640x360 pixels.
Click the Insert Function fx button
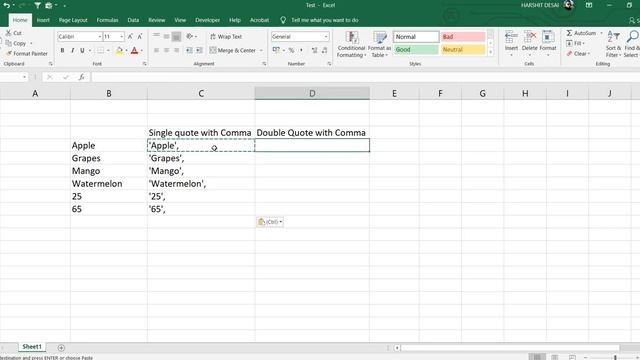tap(82, 77)
